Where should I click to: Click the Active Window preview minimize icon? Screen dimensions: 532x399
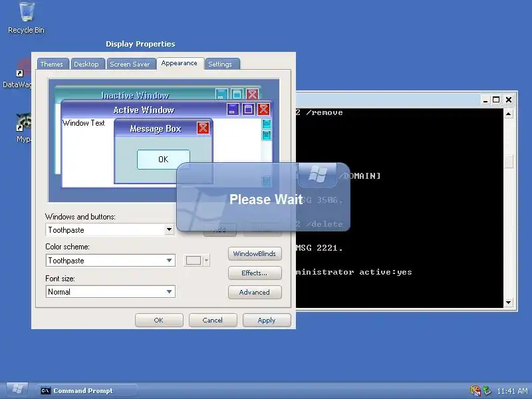pos(233,109)
